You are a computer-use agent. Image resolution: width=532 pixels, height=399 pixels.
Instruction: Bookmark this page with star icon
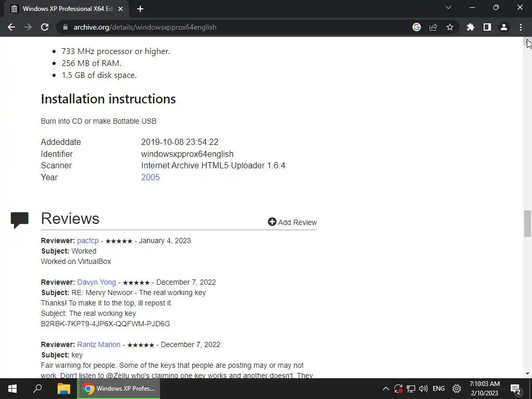point(450,27)
